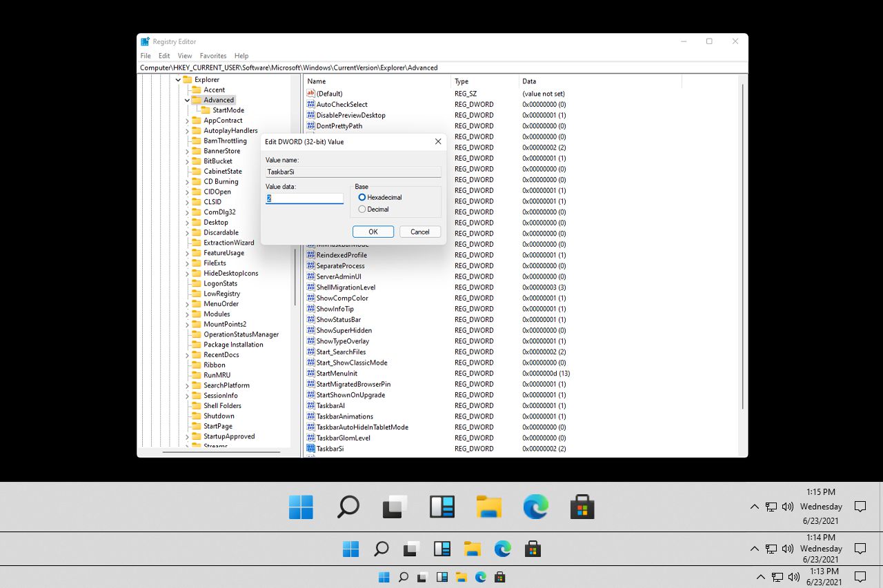Open Microsoft Edge from the taskbar
Screen dimensions: 883x588
pyautogui.click(x=535, y=507)
